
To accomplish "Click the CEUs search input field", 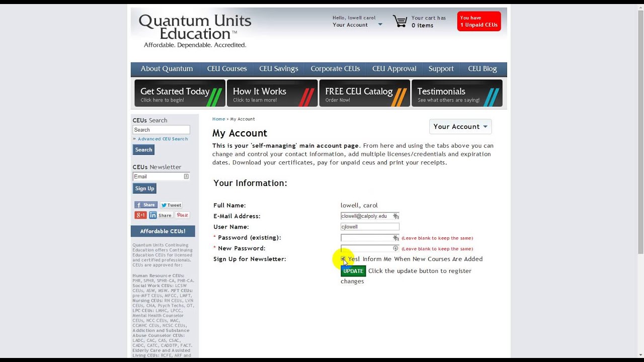I will pyautogui.click(x=161, y=130).
